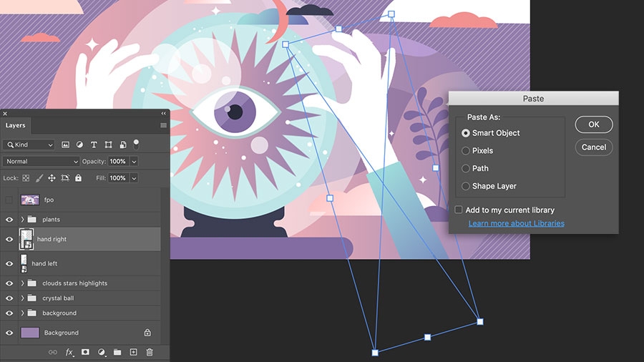Hide the clouds stars highlights group
Image resolution: width=644 pixels, height=362 pixels.
[9, 283]
